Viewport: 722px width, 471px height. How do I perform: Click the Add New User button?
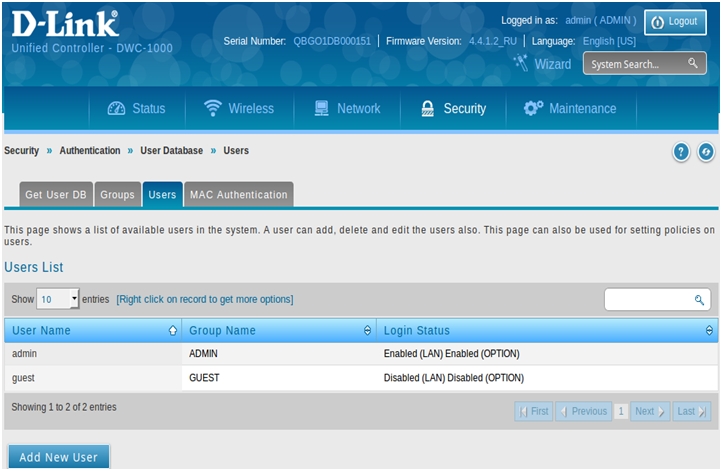pos(58,457)
